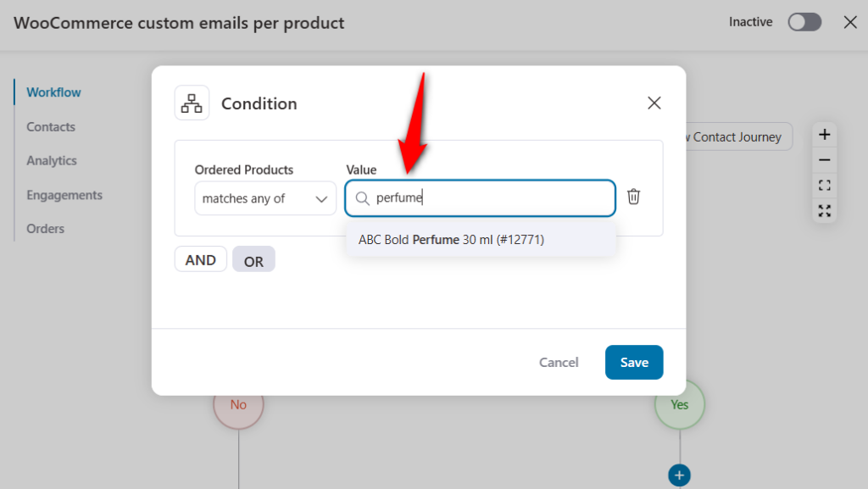Add an AND condition rule
Image resolution: width=868 pixels, height=489 pixels.
[x=200, y=259]
